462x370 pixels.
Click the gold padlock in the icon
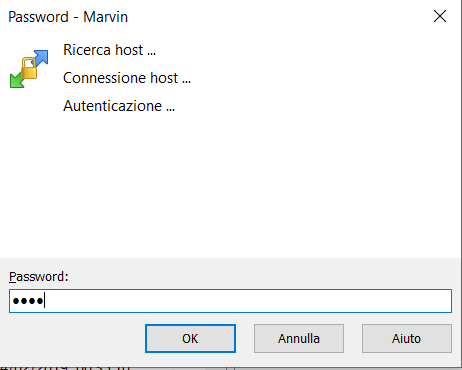coord(29,68)
